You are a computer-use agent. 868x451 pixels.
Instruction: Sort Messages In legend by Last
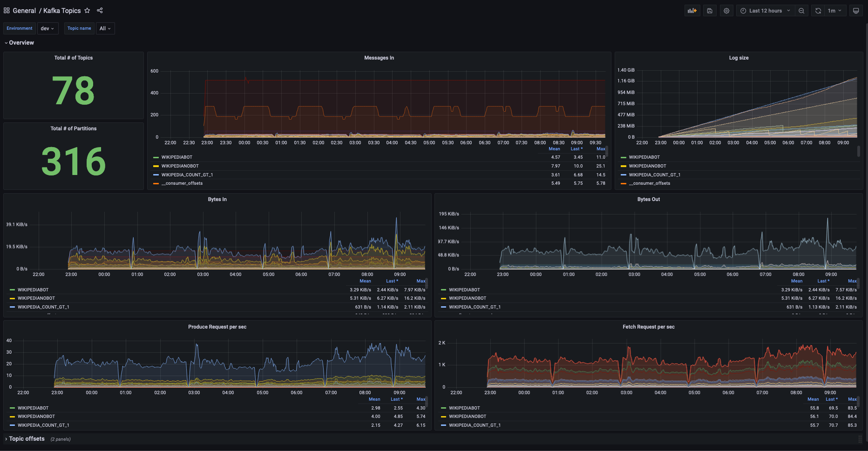point(576,149)
